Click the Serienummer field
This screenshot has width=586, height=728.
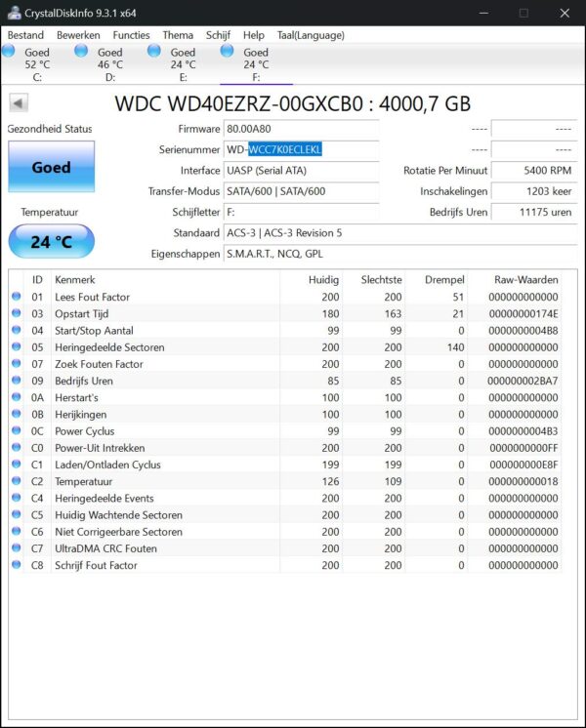(301, 149)
